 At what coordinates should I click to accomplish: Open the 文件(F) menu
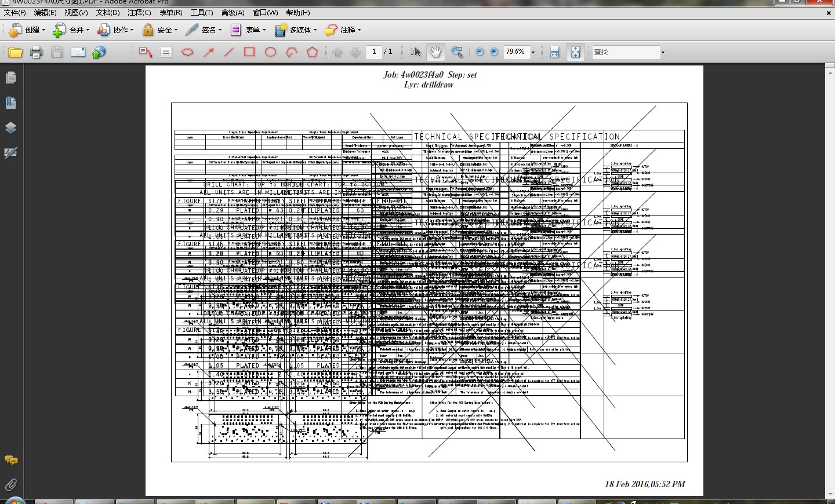click(15, 13)
